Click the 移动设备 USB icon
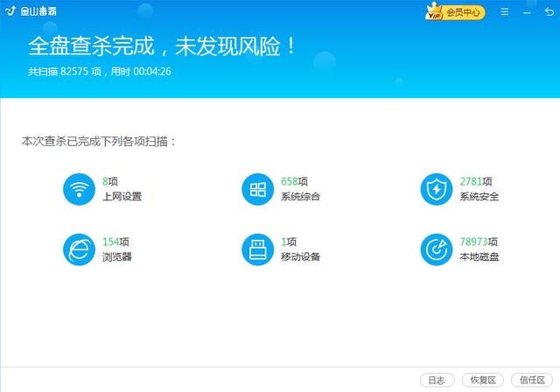 257,249
